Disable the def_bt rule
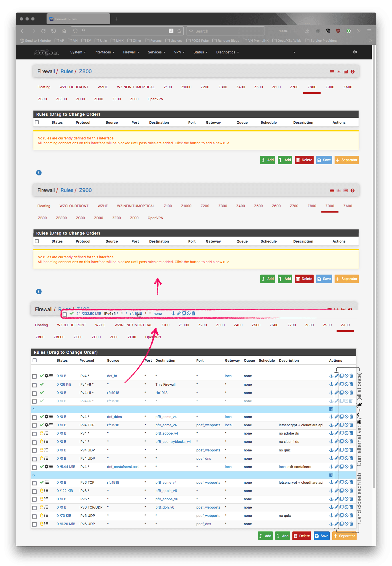Viewport: 392px width, 566px height. (x=346, y=376)
